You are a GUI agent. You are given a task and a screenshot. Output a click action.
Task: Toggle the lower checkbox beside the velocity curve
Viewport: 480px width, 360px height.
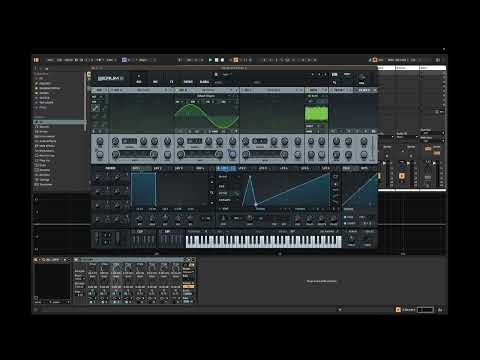tap(345, 223)
